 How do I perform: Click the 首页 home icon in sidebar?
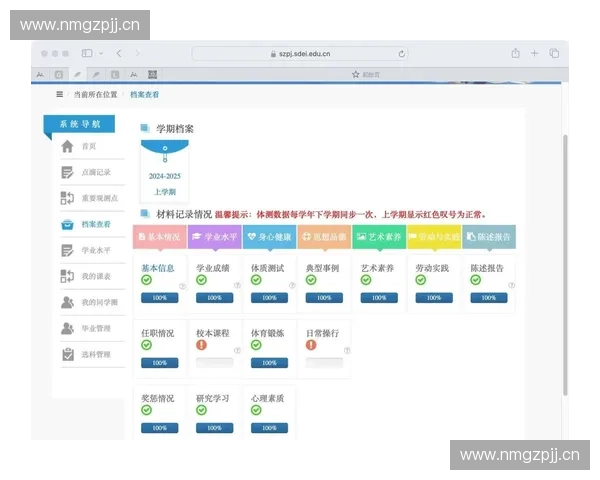tap(67, 147)
